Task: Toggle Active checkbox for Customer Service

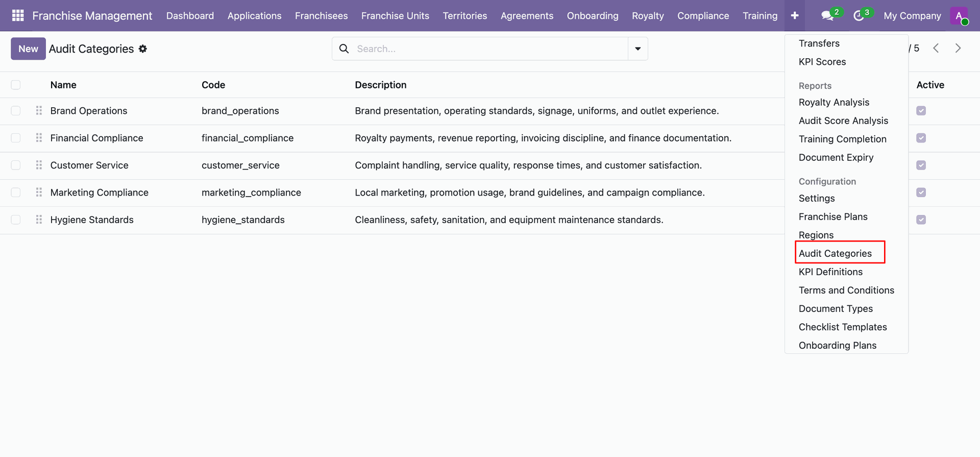Action: click(921, 165)
